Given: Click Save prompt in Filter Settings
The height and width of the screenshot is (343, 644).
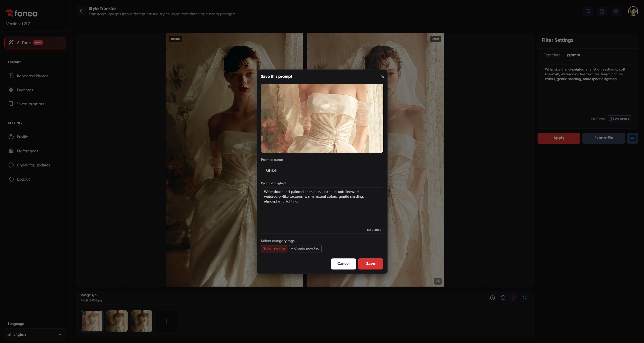Looking at the screenshot, I should [619, 119].
